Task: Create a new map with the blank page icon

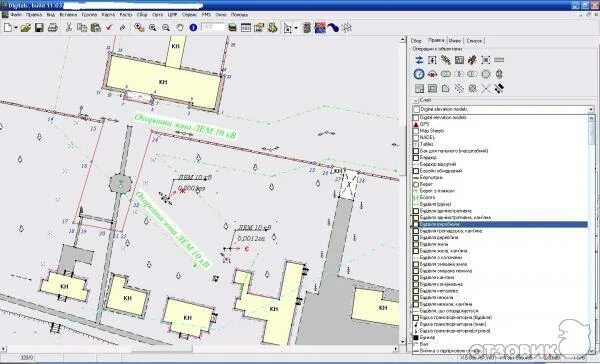Action: coord(8,28)
